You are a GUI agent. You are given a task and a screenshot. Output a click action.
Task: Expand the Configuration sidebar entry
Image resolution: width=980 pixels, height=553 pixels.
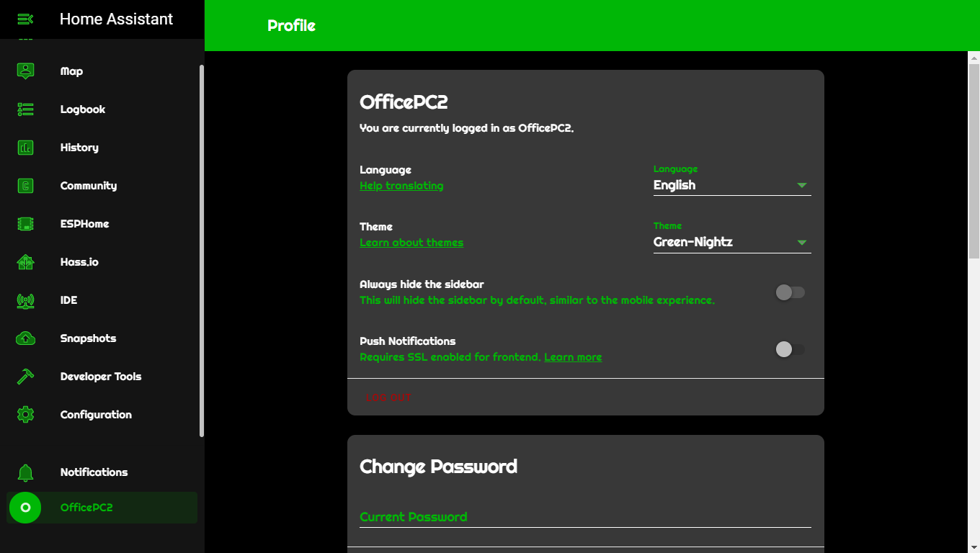tap(25, 414)
